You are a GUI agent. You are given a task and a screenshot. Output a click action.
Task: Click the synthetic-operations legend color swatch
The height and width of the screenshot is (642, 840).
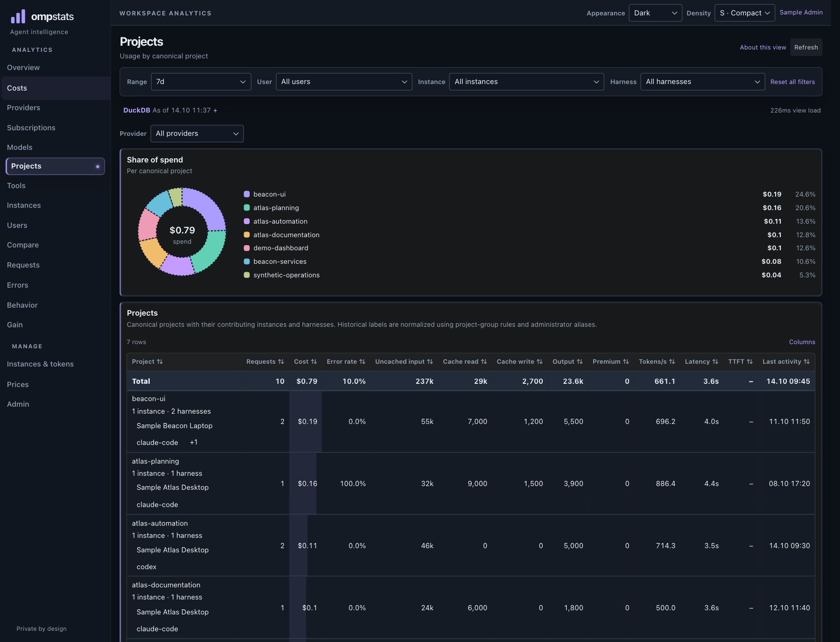pyautogui.click(x=247, y=275)
